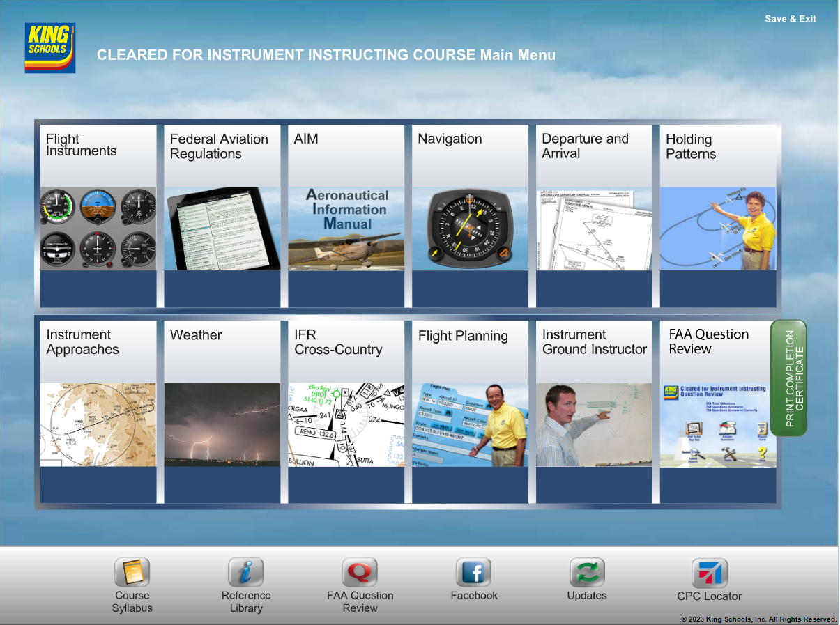Screen dimensions: 840x625
Task: Open the CPC Locator icon
Action: click(x=709, y=574)
